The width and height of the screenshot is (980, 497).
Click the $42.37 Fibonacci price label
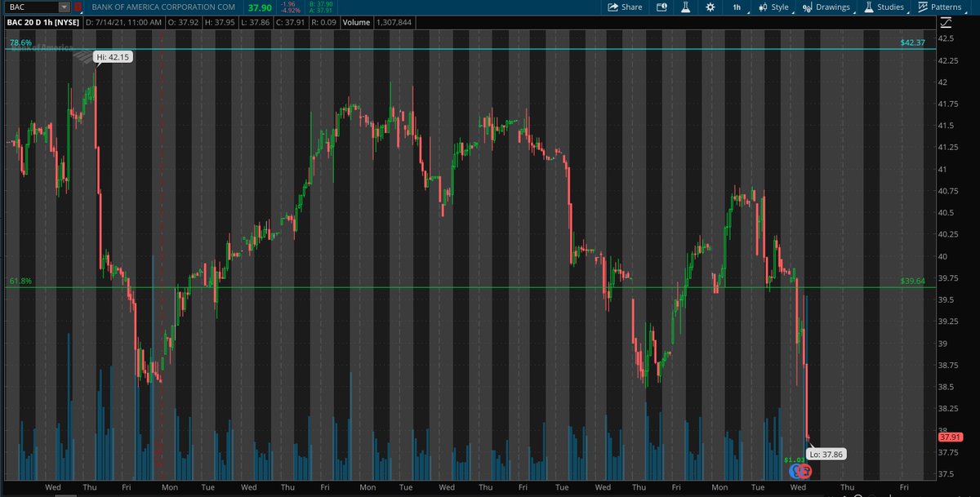[x=912, y=42]
